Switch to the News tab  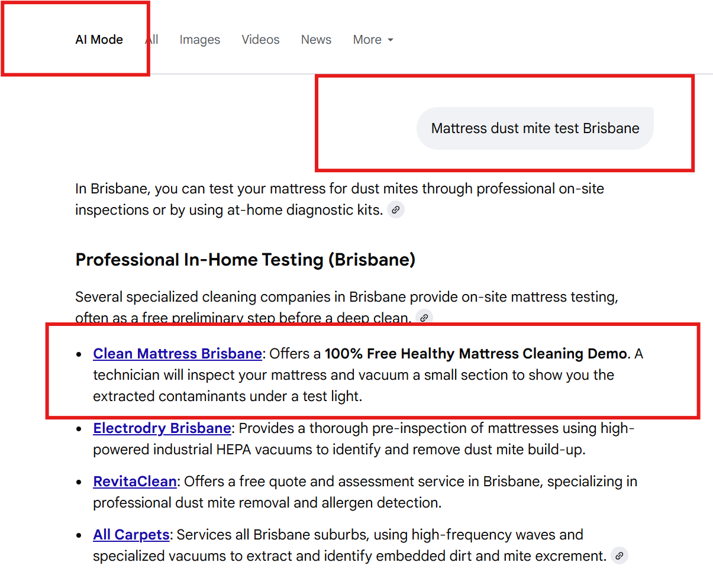(x=316, y=40)
